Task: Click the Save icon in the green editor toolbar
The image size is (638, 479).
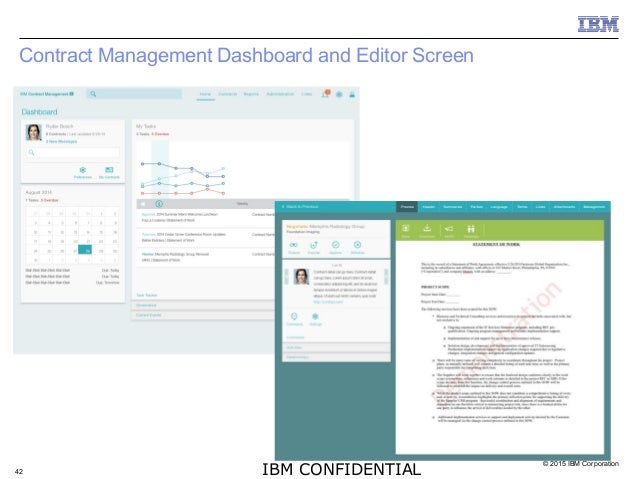Action: 406,228
